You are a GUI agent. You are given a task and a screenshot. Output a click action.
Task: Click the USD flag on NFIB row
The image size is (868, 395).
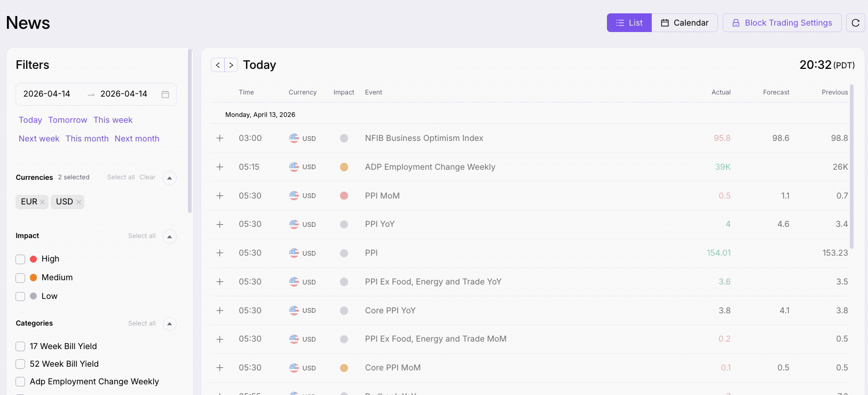point(294,138)
